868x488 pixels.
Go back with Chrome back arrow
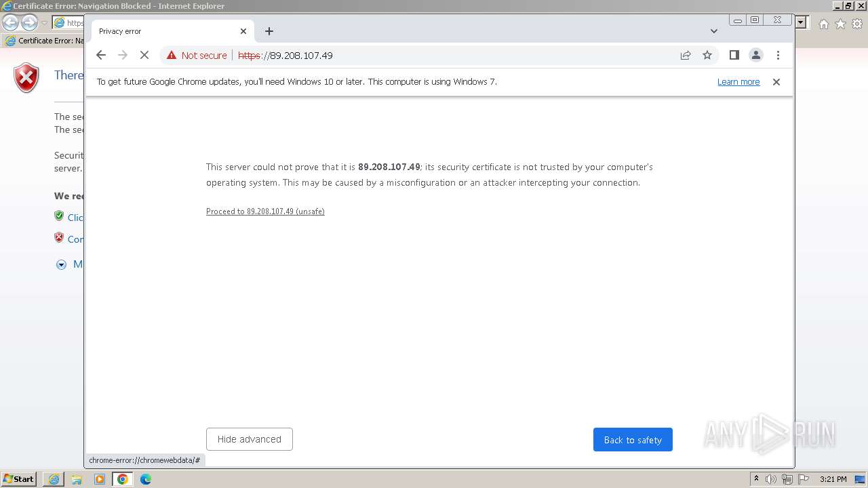(101, 56)
